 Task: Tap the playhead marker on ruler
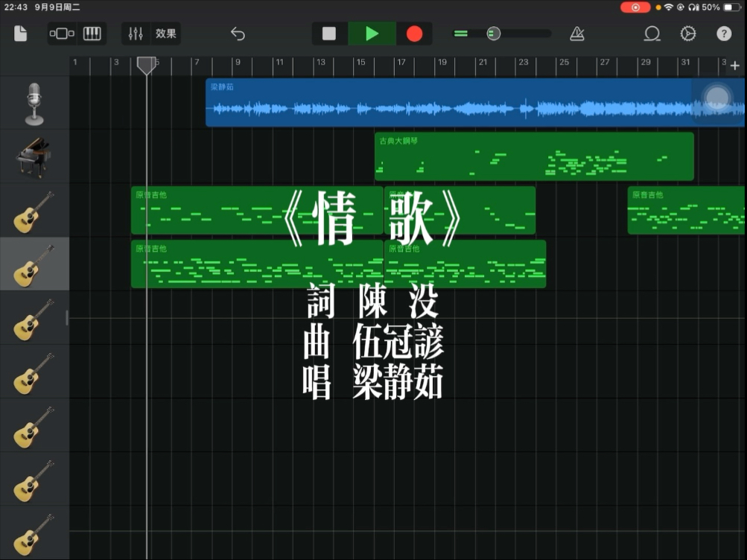tap(146, 66)
